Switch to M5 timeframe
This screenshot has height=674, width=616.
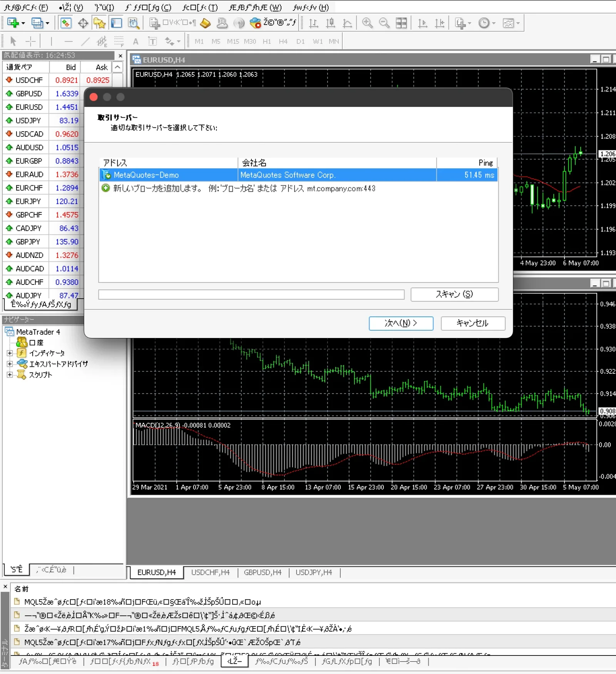click(x=216, y=41)
